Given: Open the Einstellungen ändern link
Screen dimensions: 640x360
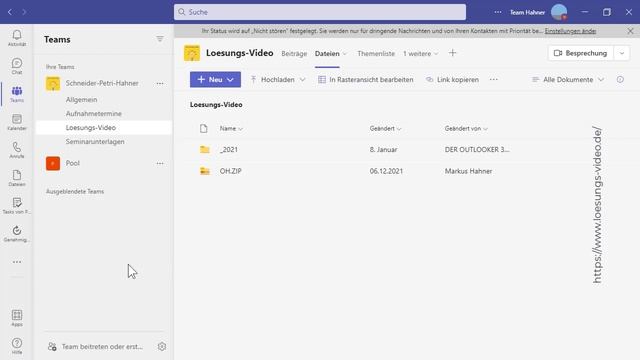Looking at the screenshot, I should pos(570,31).
